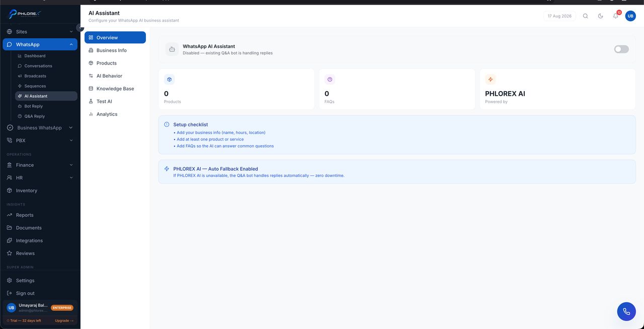Click the Auto Fallback Enabled banner title
The image size is (644, 329).
coord(216,169)
